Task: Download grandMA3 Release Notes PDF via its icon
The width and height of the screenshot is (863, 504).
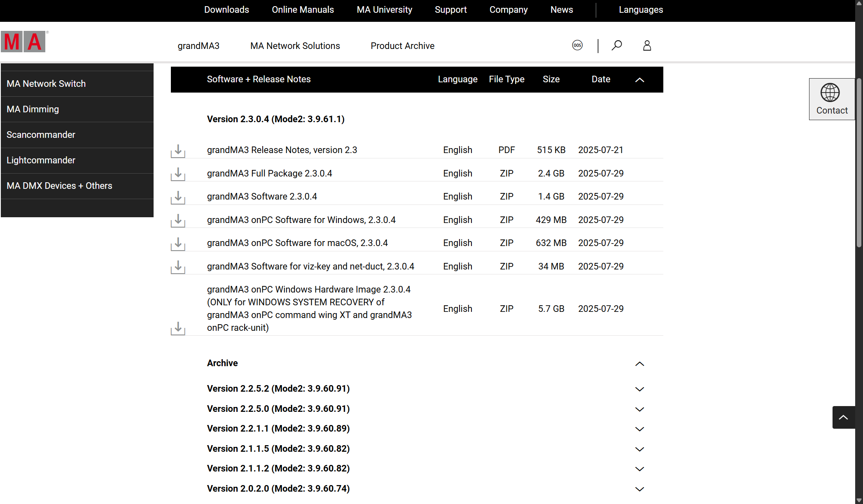Action: [x=178, y=151]
